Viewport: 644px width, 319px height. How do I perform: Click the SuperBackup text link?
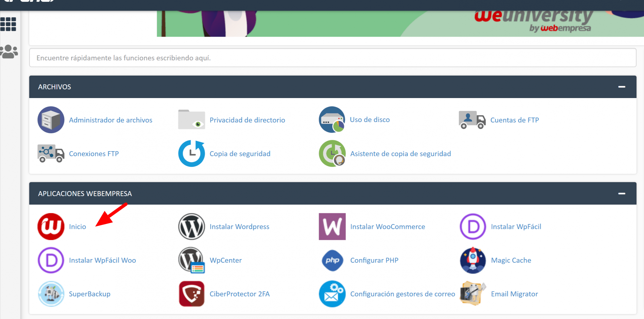pos(90,294)
